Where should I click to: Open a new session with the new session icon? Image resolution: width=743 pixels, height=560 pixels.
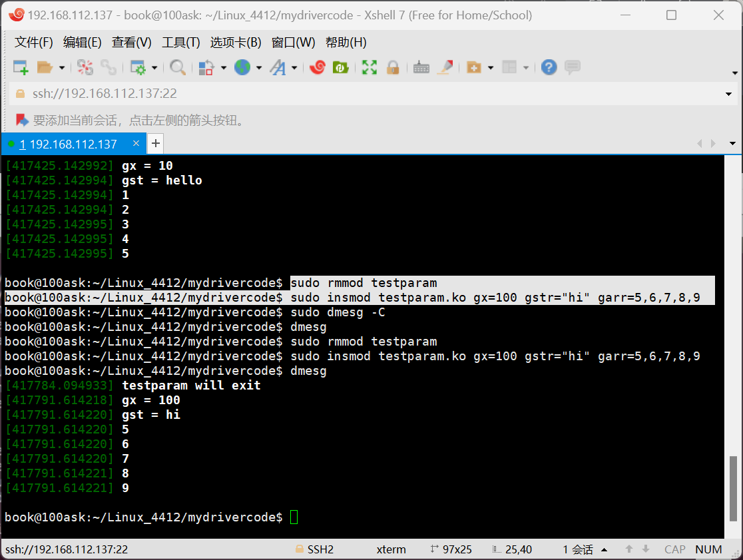point(21,67)
